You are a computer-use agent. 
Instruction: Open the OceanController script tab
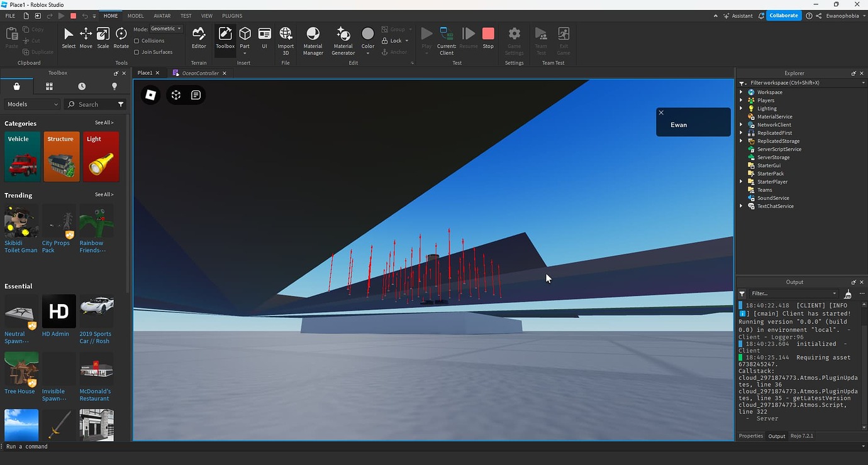(200, 73)
